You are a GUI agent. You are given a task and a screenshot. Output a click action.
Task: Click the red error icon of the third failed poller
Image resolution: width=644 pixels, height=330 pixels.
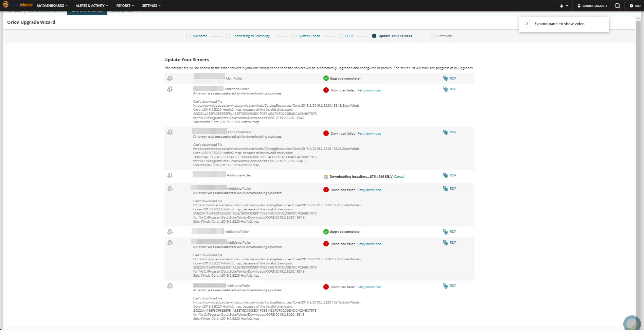click(x=326, y=190)
